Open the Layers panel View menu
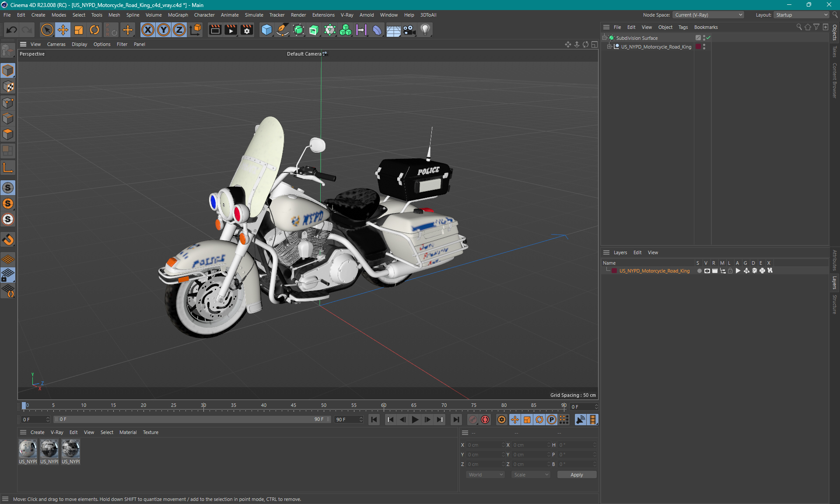This screenshot has width=840, height=504. click(653, 252)
